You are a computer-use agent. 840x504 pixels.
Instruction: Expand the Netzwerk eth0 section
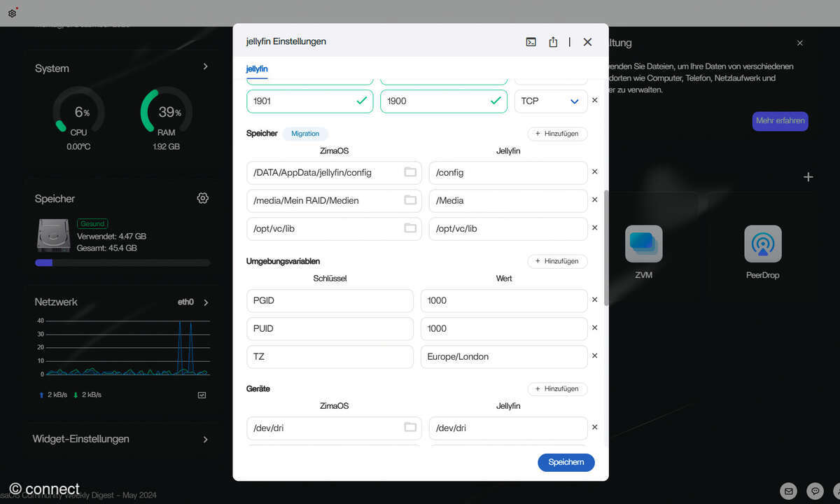(x=204, y=302)
